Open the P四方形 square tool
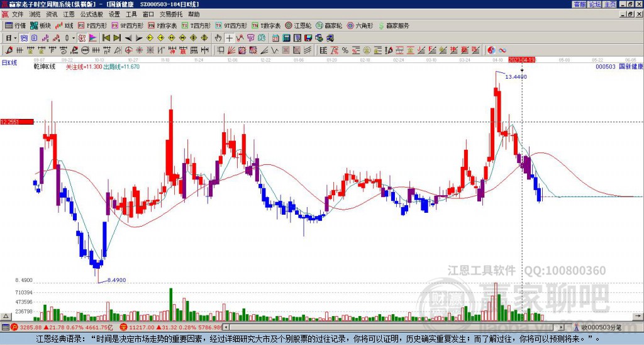The width and height of the screenshot is (644, 345). (92, 25)
